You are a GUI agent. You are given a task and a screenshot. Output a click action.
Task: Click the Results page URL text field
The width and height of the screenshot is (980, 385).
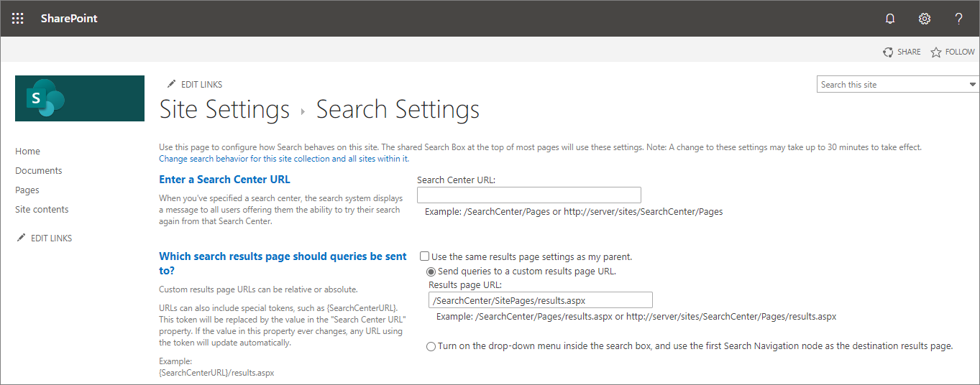pos(540,300)
